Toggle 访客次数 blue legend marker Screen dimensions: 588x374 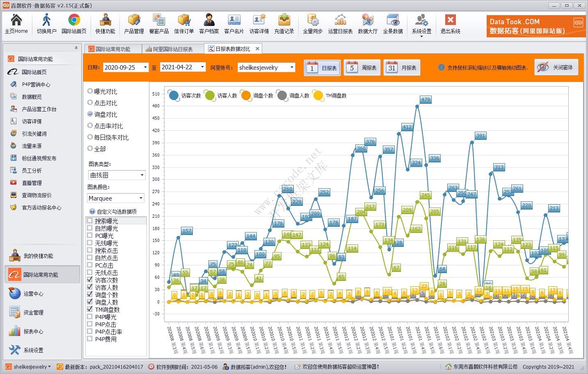[x=174, y=96]
